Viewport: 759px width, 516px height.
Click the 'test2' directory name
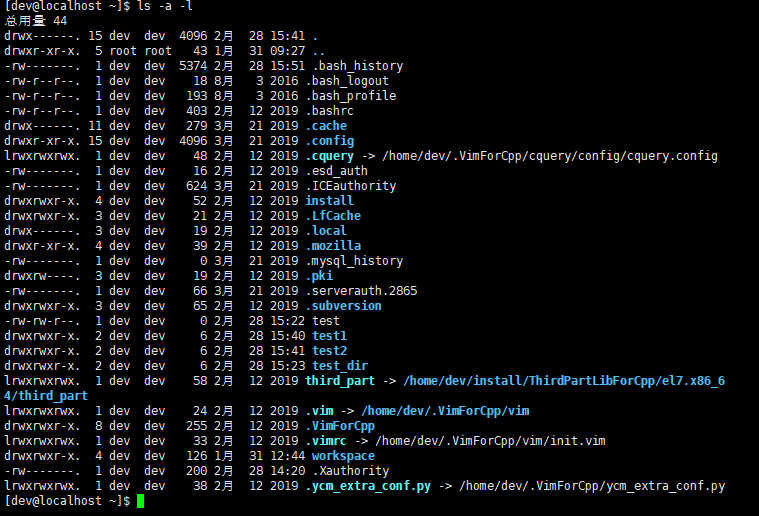(x=330, y=351)
